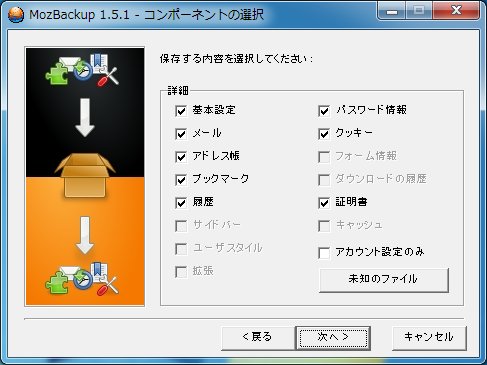This screenshot has width=487, height=365.
Task: Disable the ブックマーク checkbox
Action: point(181,180)
